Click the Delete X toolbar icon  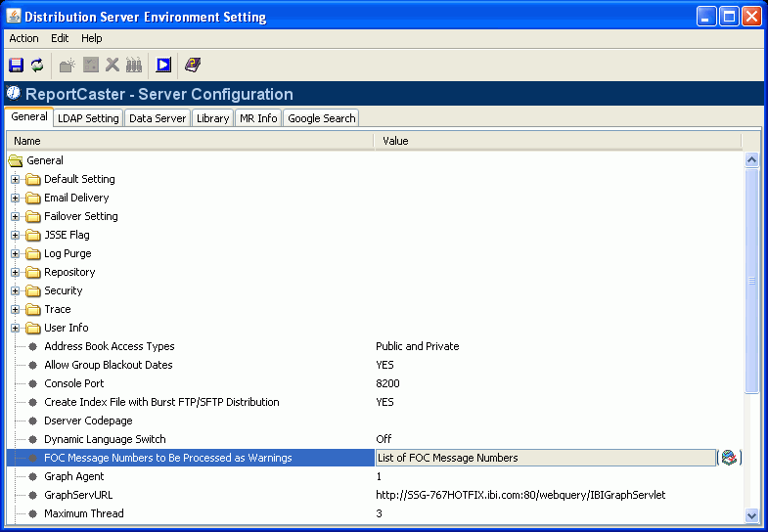click(x=113, y=65)
